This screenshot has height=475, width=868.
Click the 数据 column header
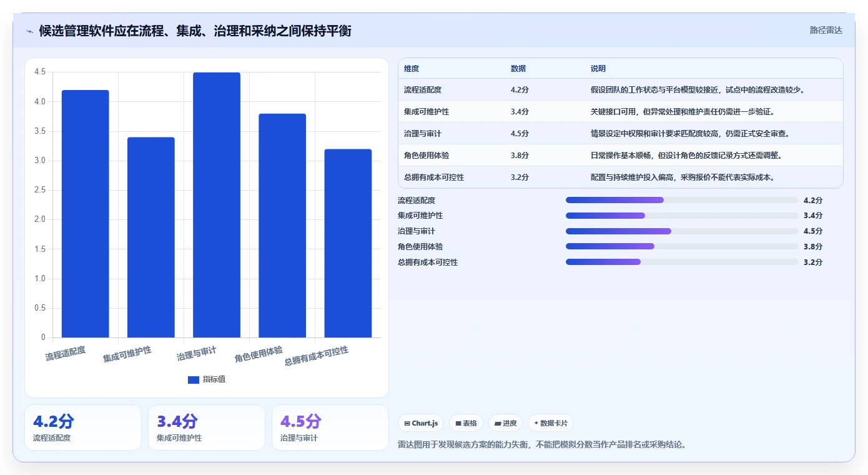click(518, 69)
